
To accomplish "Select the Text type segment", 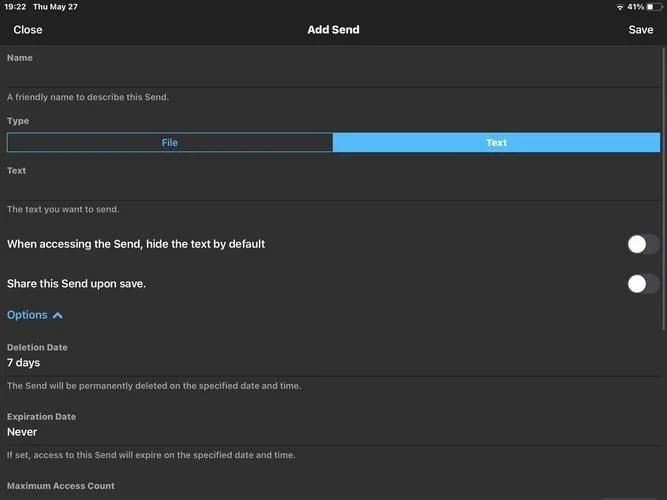I will (496, 143).
